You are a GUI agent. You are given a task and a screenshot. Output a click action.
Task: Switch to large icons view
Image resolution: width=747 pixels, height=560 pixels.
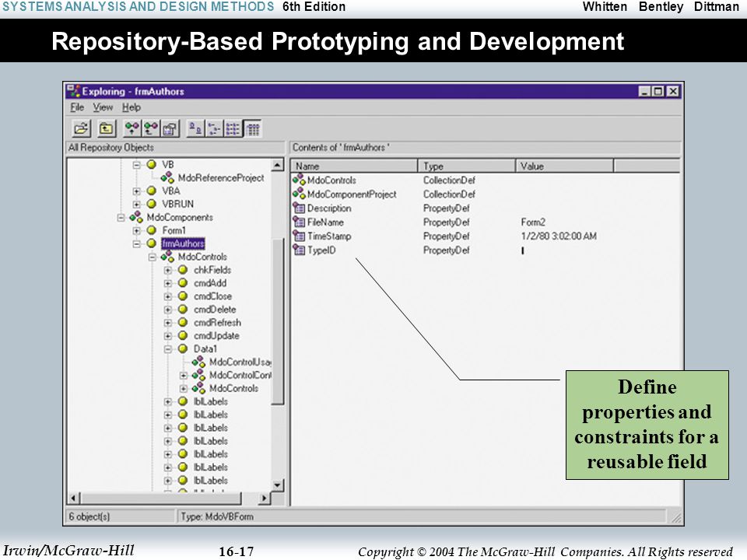click(195, 128)
